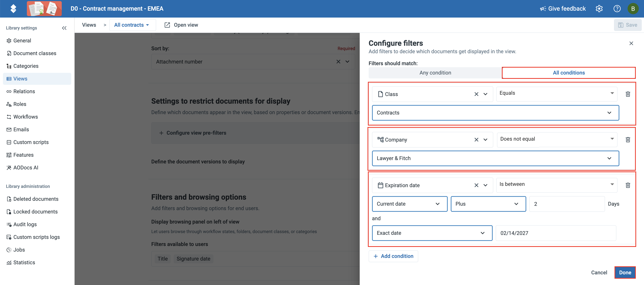644x285 pixels.
Task: Click the Title filter chip
Action: (x=162, y=259)
